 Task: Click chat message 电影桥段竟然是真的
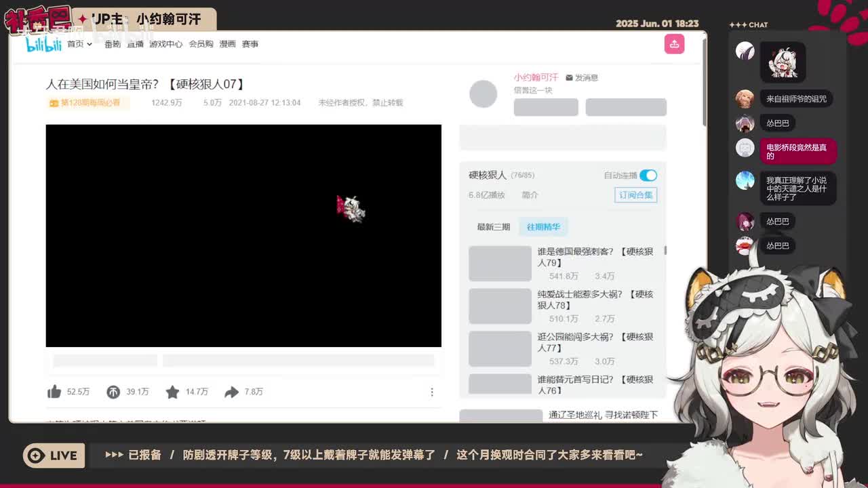[x=797, y=152]
